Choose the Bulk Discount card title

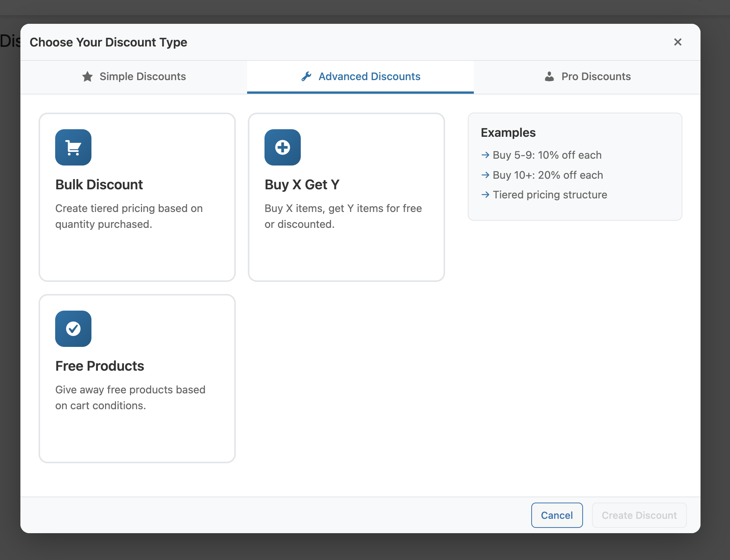(x=99, y=185)
